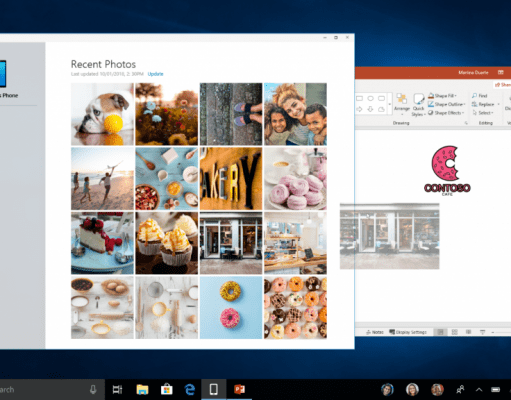Screen dimensions: 511x400
Task: Open the Shape Effects dropdown
Action: click(446, 113)
